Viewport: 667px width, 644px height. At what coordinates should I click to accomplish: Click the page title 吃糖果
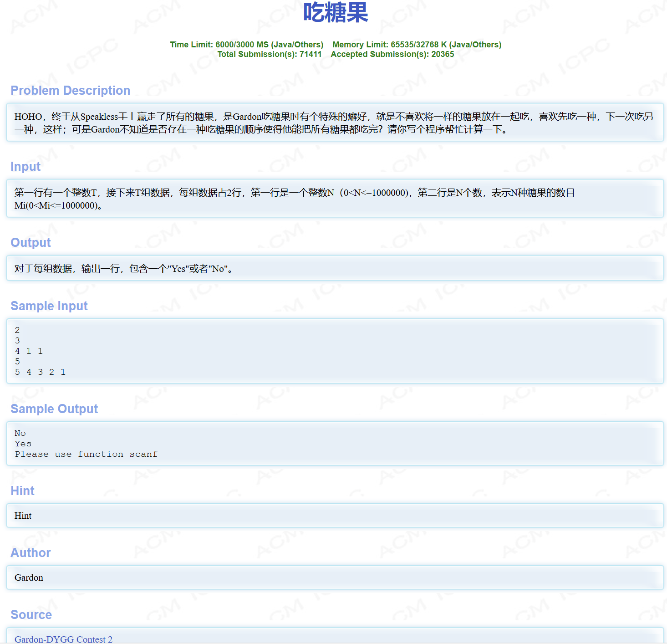click(x=336, y=12)
